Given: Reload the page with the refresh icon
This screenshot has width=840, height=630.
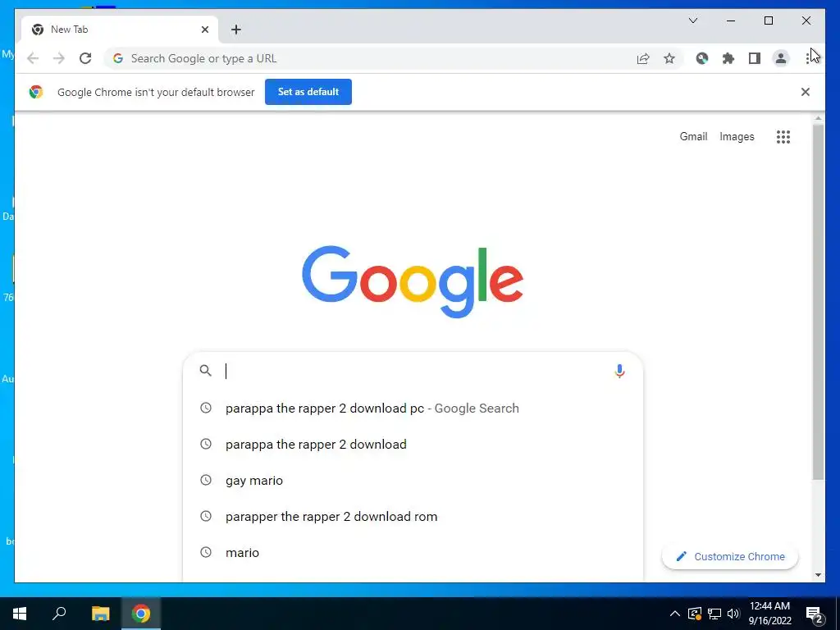Looking at the screenshot, I should pyautogui.click(x=85, y=58).
